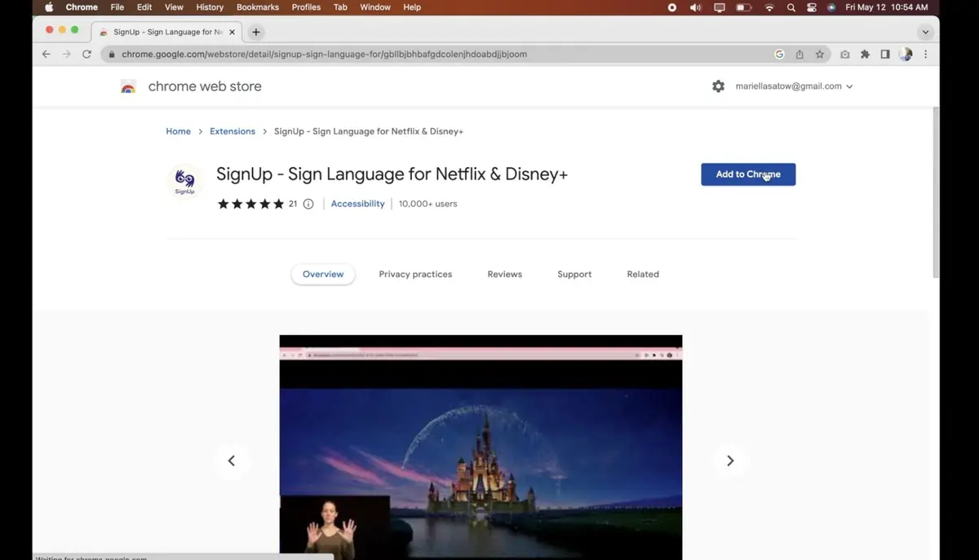The height and width of the screenshot is (560, 979).
Task: Open the tab search chevron
Action: pos(925,33)
